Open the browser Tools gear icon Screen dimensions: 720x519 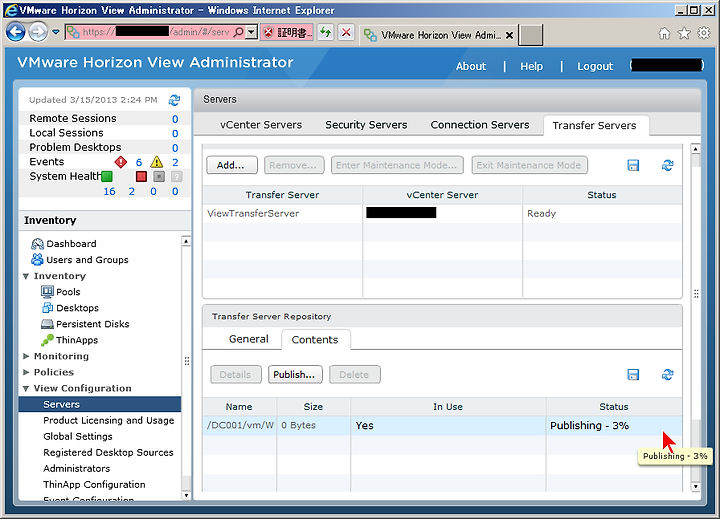704,33
